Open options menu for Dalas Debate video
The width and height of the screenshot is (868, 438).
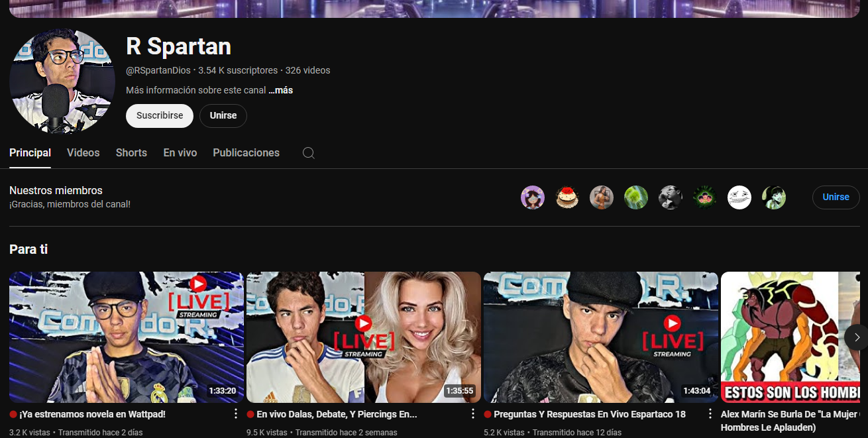(473, 414)
